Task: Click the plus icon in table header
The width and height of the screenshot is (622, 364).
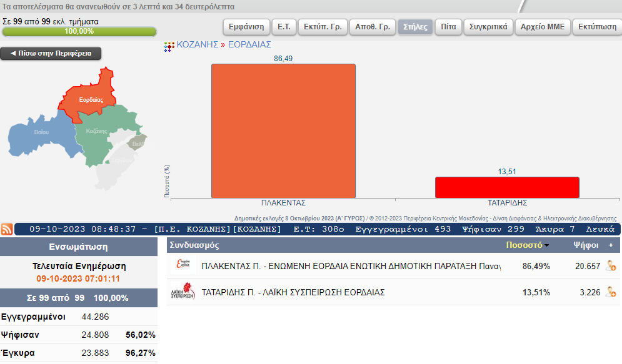Action: pos(611,245)
